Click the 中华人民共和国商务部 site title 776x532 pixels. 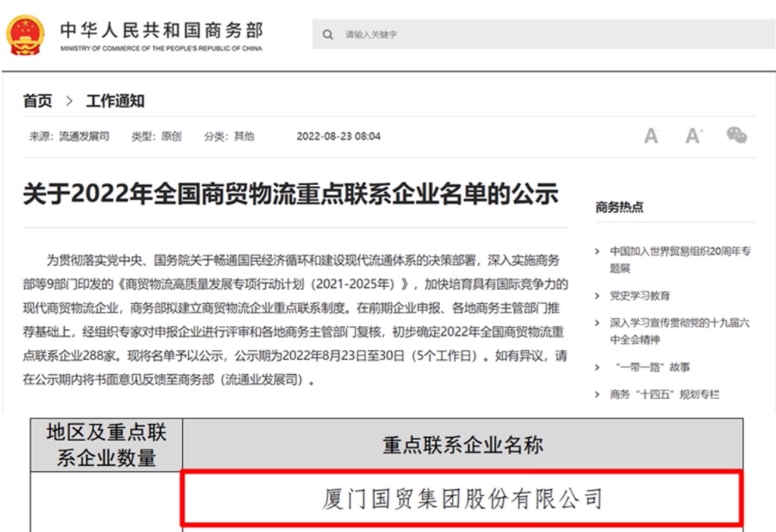coord(161,31)
